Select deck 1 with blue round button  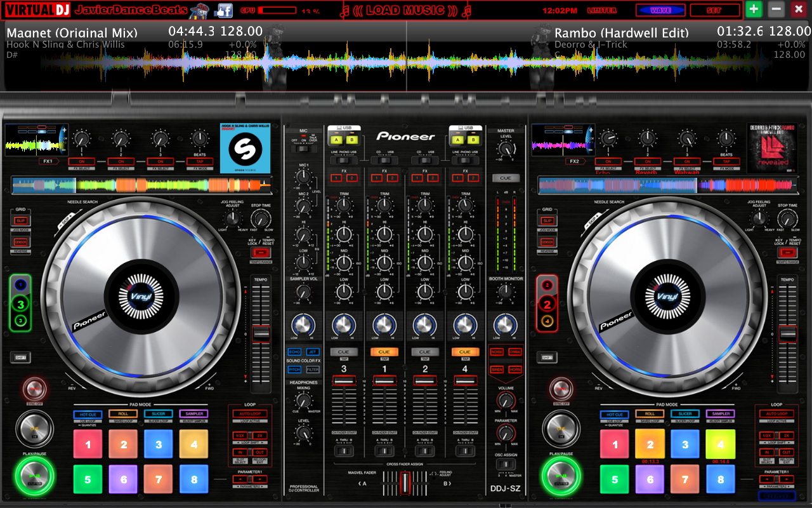21,285
